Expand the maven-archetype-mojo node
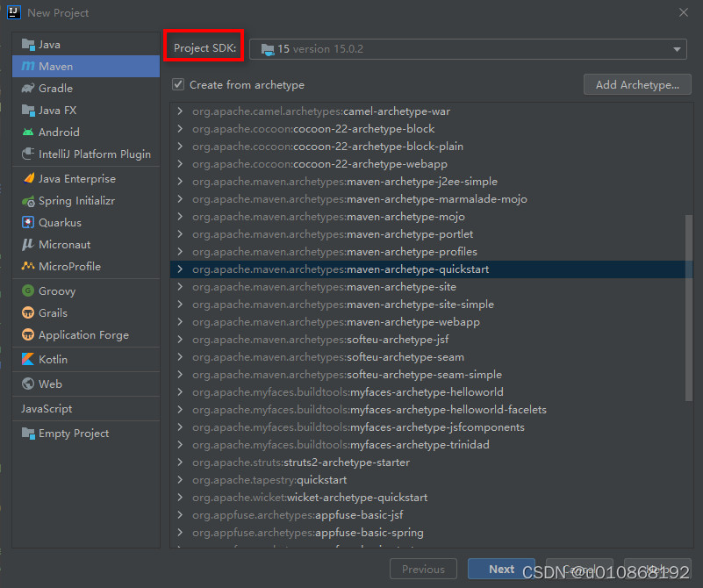Image resolution: width=703 pixels, height=588 pixels. click(x=180, y=217)
